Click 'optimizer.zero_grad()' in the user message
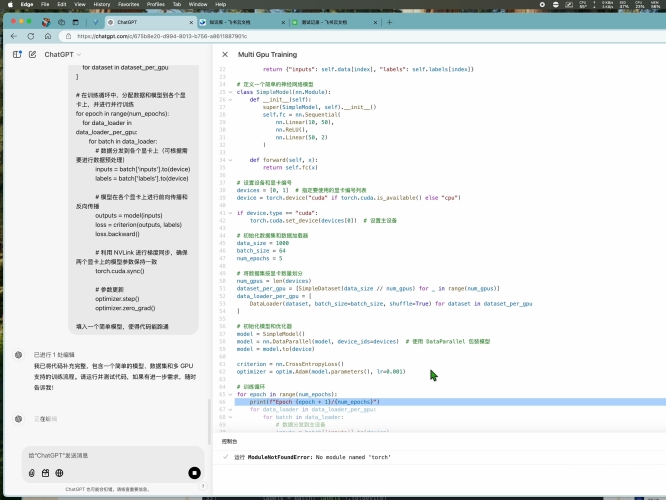 (125, 308)
